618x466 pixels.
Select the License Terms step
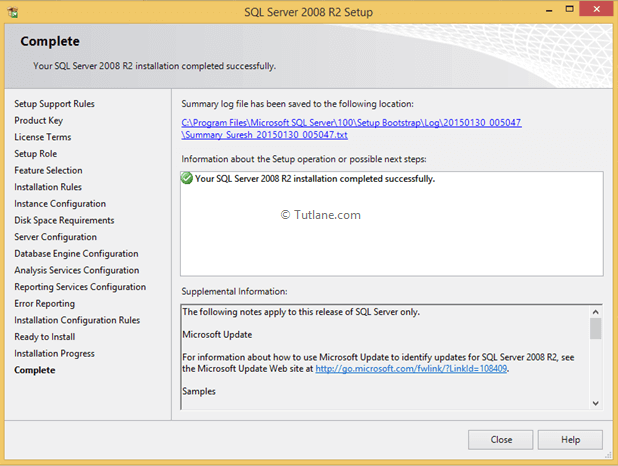click(43, 137)
